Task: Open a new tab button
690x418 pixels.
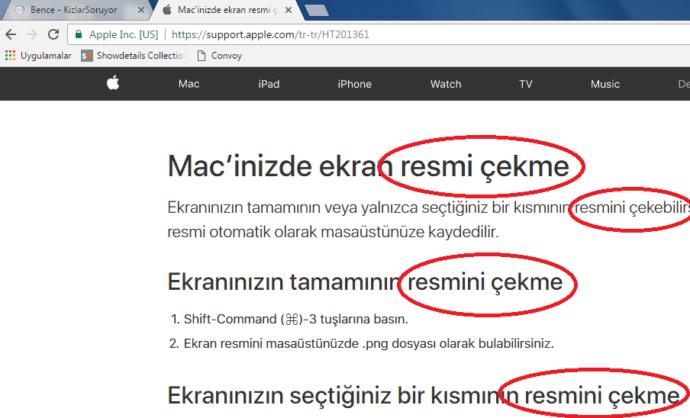Action: coord(316,10)
